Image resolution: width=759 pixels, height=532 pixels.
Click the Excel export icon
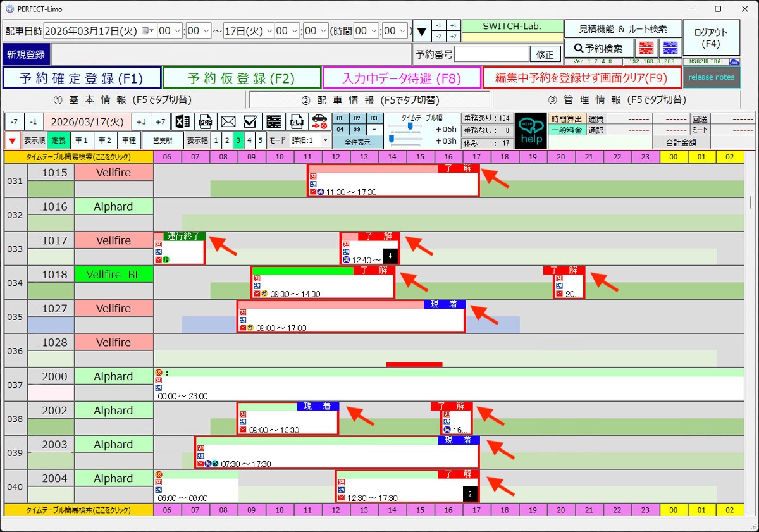pyautogui.click(x=183, y=122)
